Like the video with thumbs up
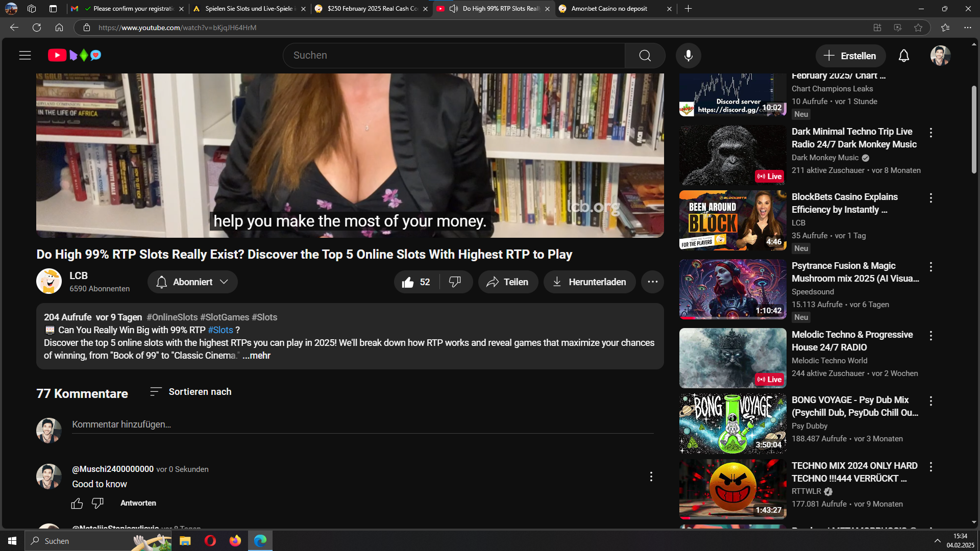Screen dimensions: 980x551 tap(416, 282)
